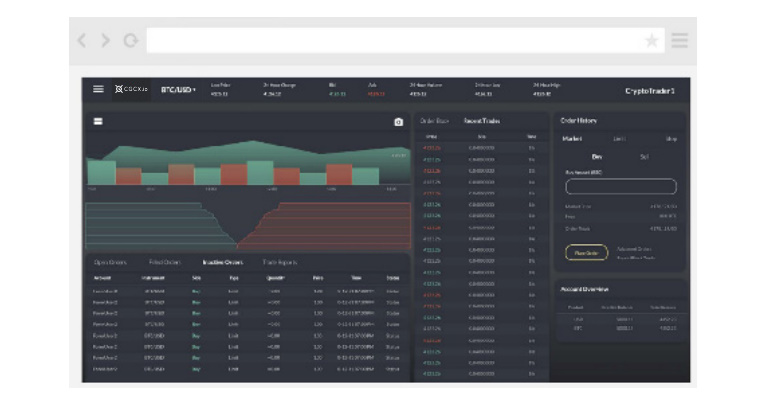Screen dimensions: 779x410
Task: Switch to the Open Orders tab
Action: tap(110, 262)
